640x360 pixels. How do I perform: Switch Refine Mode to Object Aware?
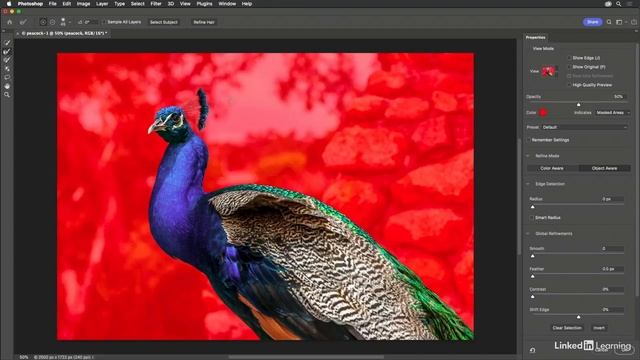point(604,168)
